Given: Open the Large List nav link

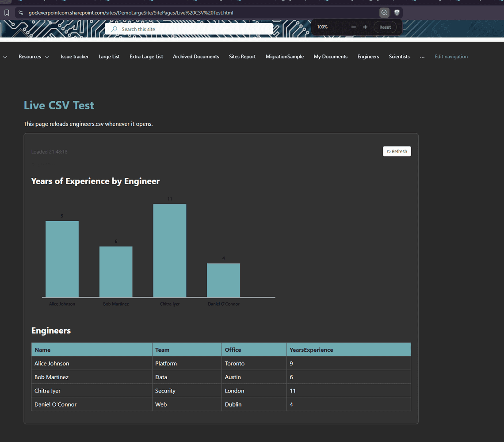Looking at the screenshot, I should (x=109, y=57).
